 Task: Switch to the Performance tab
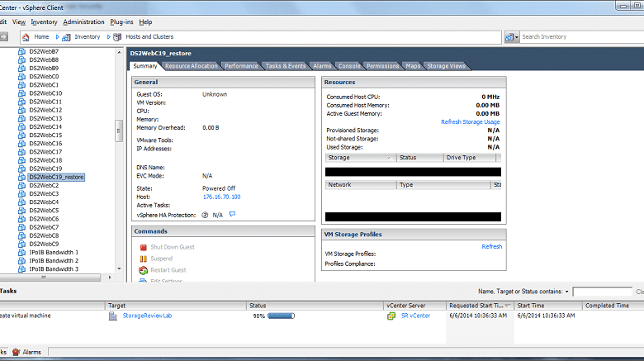point(241,66)
